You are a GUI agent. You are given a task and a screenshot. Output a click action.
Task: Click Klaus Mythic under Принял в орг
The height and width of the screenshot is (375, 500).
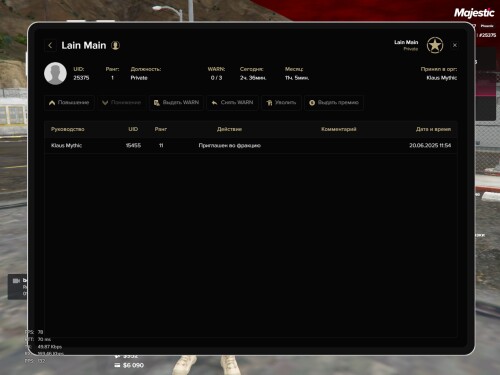pyautogui.click(x=442, y=78)
